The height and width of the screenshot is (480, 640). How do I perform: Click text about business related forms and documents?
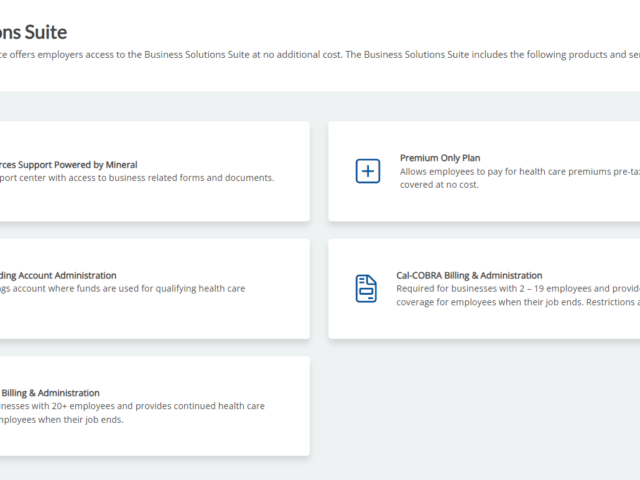pyautogui.click(x=137, y=178)
